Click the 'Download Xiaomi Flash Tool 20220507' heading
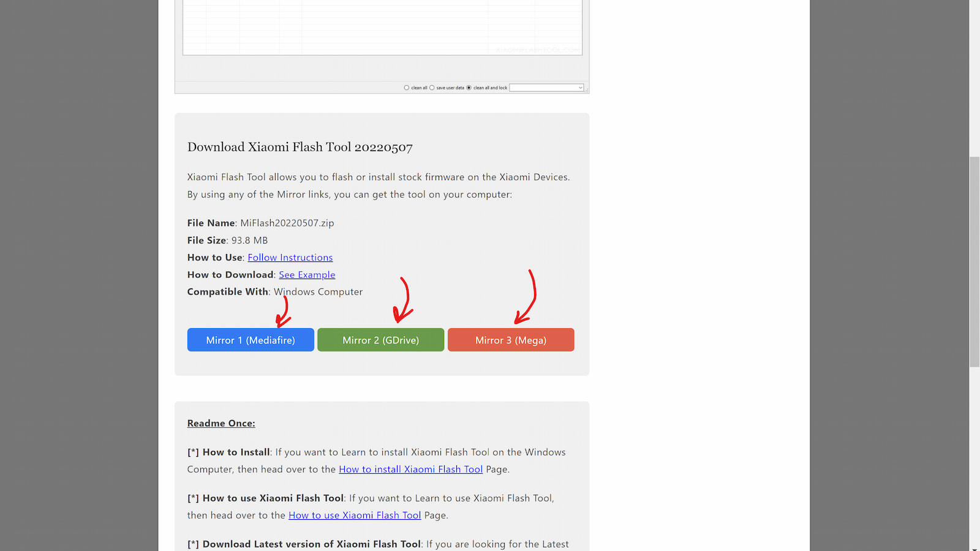The width and height of the screenshot is (980, 551). pos(300,147)
